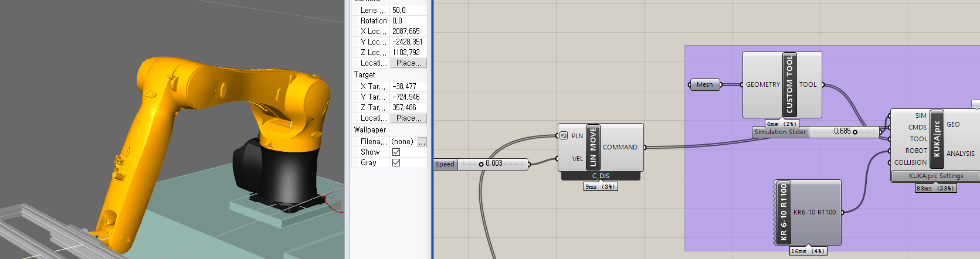Select the KR 6-10 R1100 robot component
980x259 pixels.
[784, 212]
